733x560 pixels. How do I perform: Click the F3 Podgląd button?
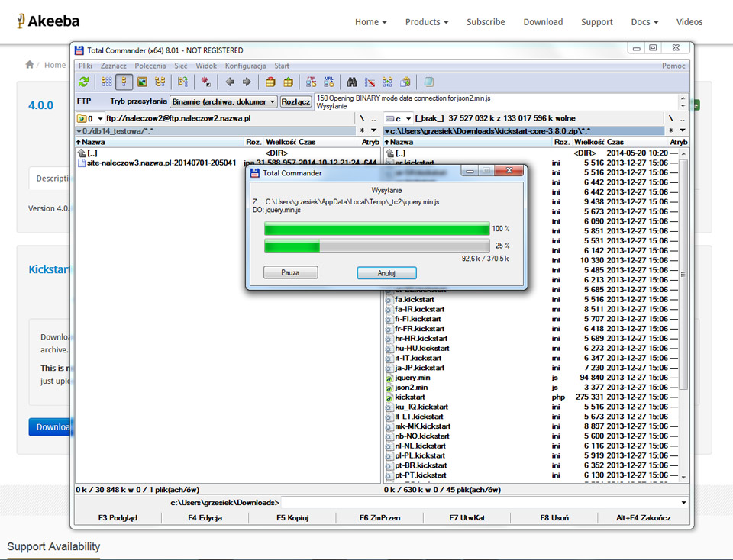[x=118, y=517]
